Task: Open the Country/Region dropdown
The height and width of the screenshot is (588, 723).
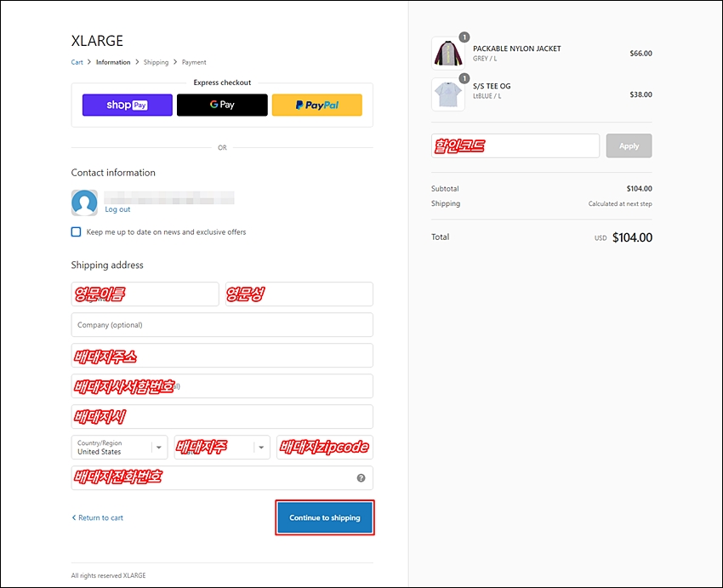Action: click(119, 448)
